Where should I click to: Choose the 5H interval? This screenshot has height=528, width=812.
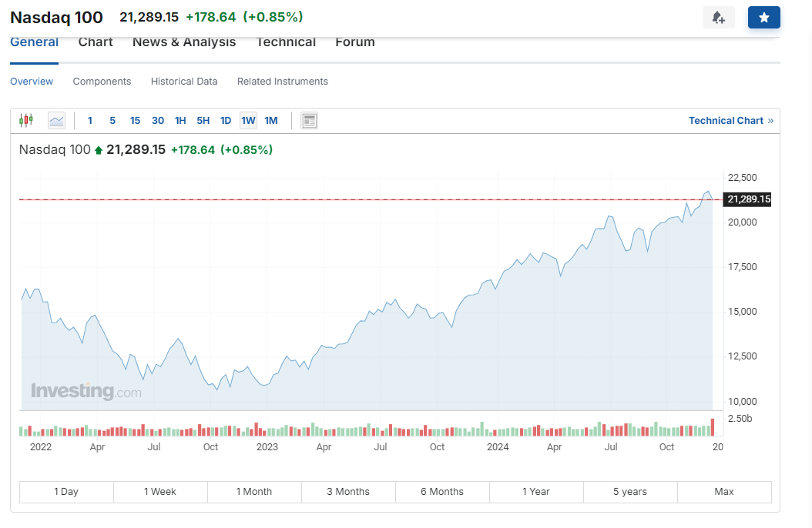click(203, 121)
